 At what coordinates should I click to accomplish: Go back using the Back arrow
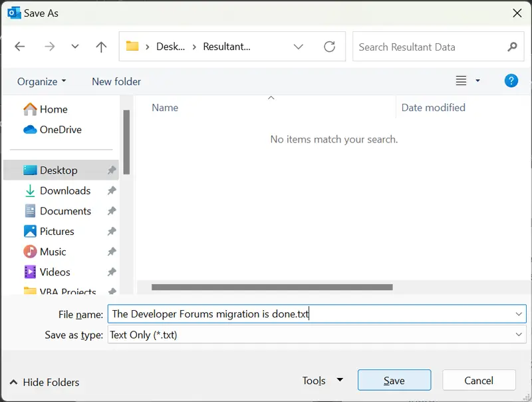click(x=20, y=47)
